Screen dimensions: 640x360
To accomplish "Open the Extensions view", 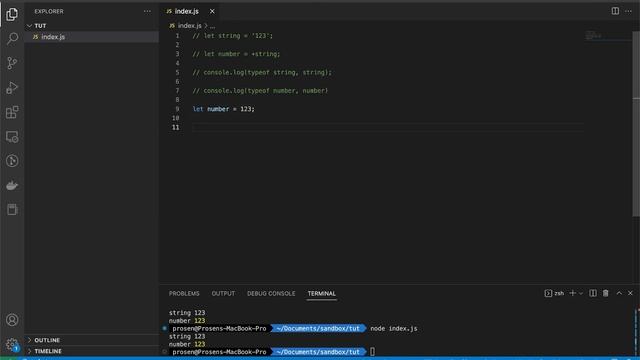I will [12, 112].
